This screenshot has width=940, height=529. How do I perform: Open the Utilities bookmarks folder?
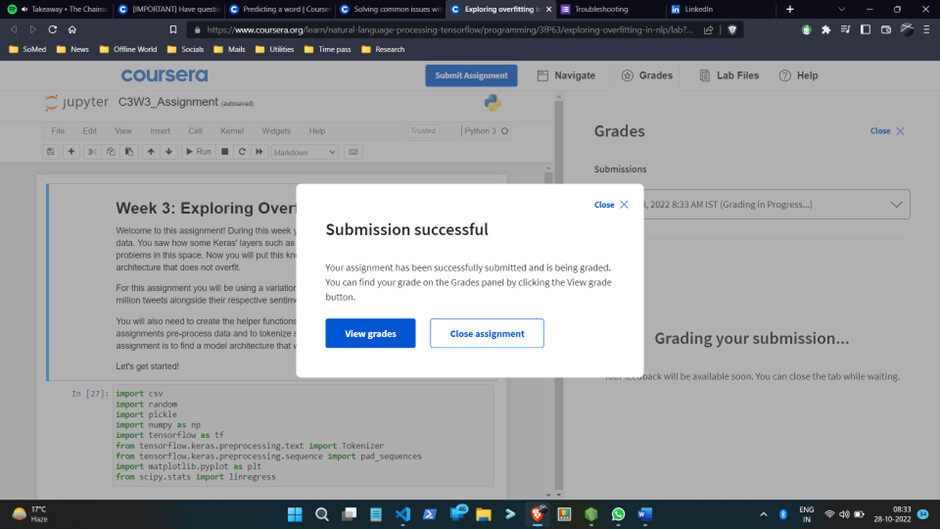[x=275, y=49]
